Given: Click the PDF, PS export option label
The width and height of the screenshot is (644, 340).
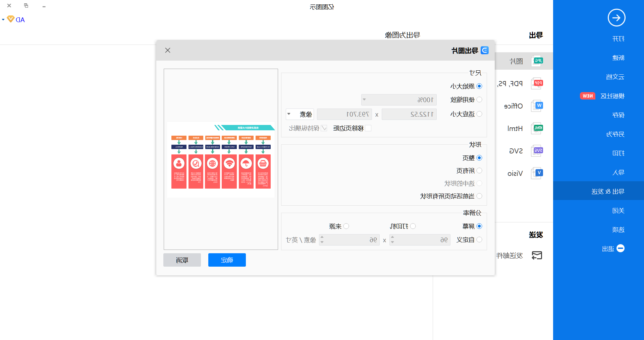Looking at the screenshot, I should 509,84.
